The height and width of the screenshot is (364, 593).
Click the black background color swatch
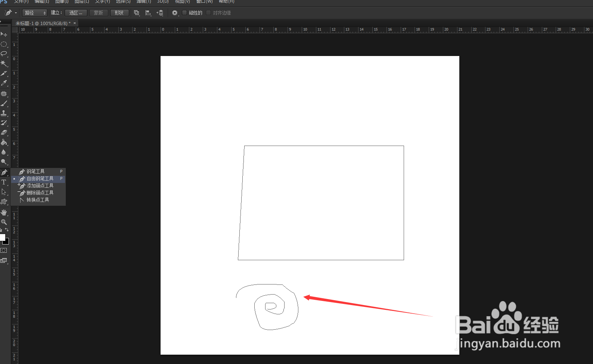pos(7,242)
